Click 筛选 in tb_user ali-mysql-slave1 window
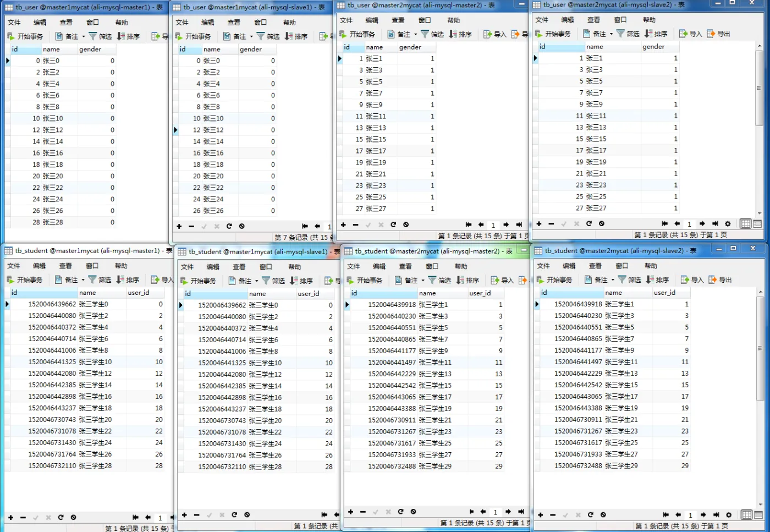This screenshot has height=532, width=770. pyautogui.click(x=268, y=36)
